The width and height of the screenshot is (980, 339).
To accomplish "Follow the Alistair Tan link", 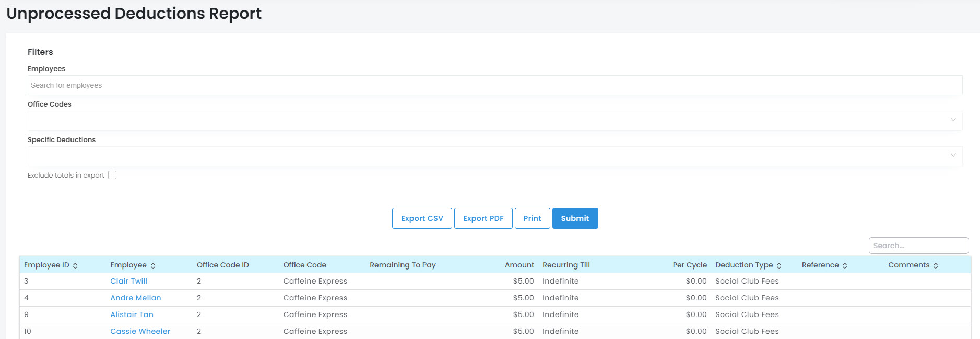I will [132, 314].
